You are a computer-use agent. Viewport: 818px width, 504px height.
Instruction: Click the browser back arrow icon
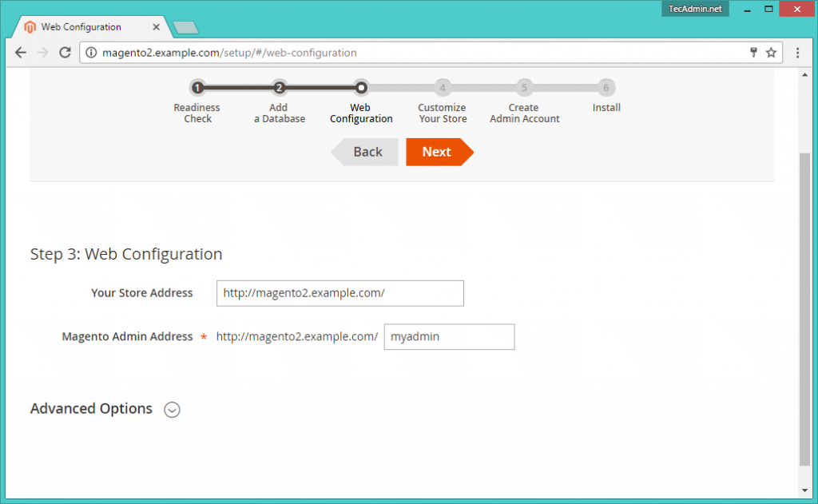coord(21,53)
